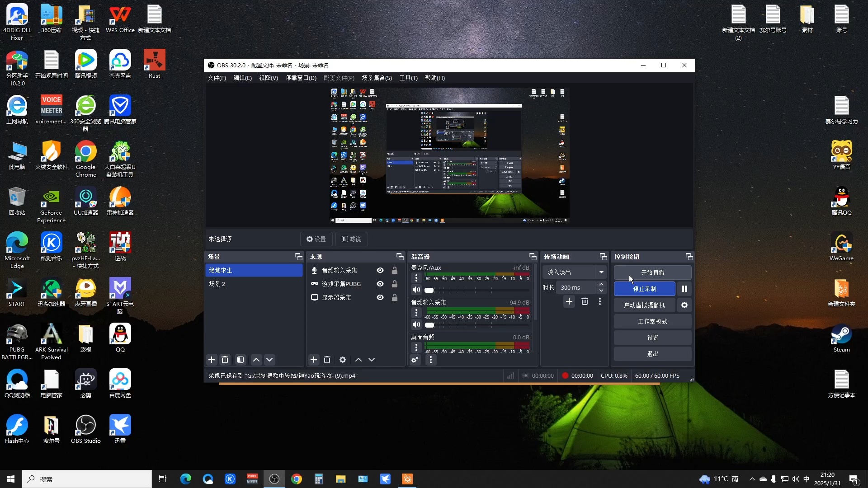Show hidden system tray icons chevron
Image resolution: width=868 pixels, height=488 pixels.
click(752, 479)
